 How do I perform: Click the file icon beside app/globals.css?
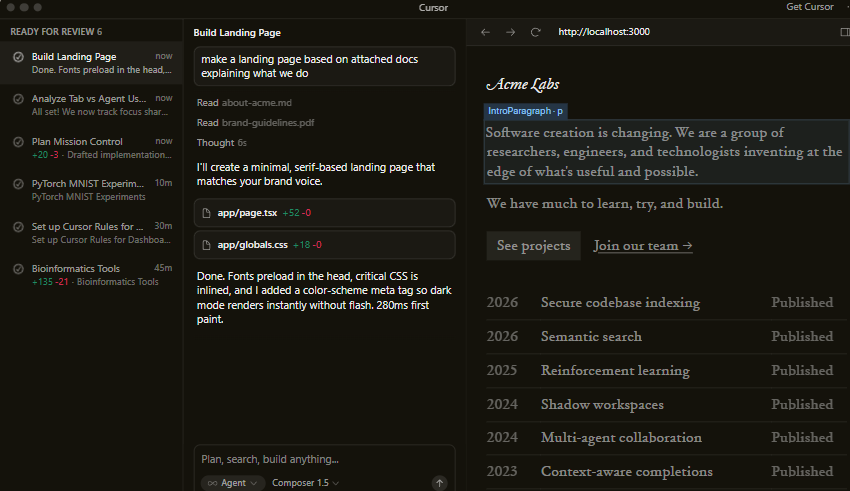click(207, 245)
